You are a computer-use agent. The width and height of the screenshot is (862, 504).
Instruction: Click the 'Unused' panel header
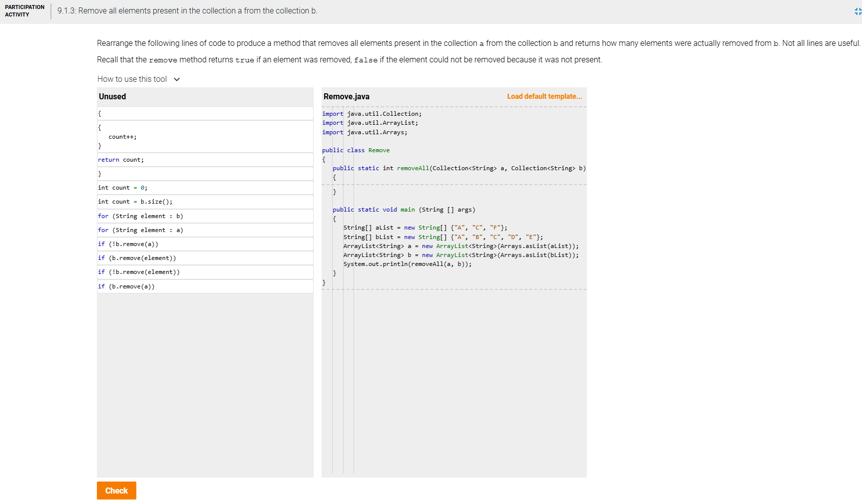pos(112,96)
